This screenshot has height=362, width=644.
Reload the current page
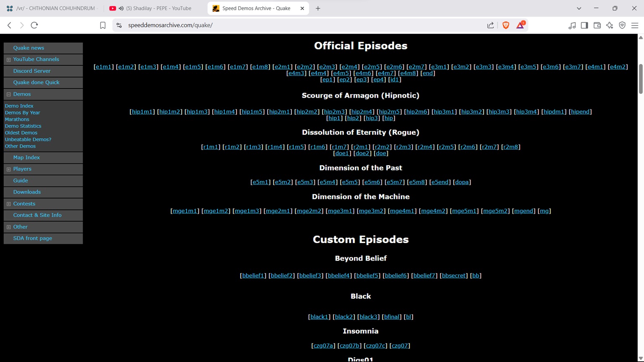[34, 25]
